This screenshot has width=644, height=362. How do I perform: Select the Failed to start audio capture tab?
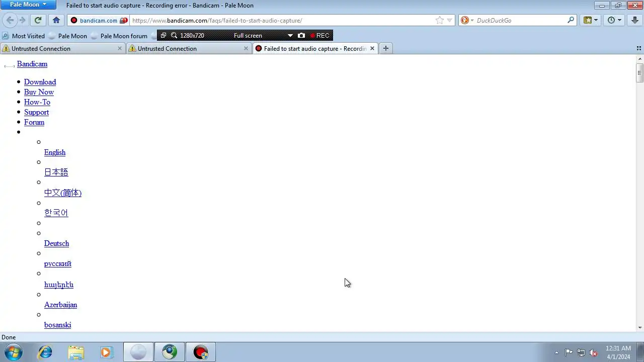[315, 48]
